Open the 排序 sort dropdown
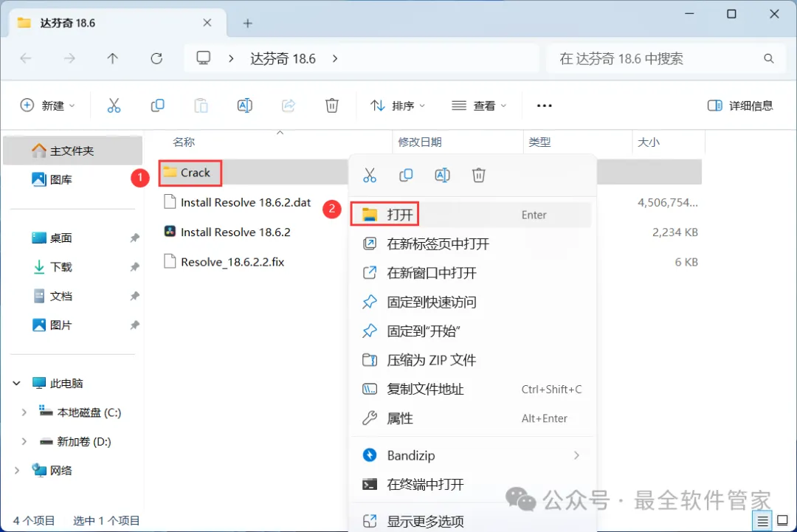 click(x=398, y=106)
